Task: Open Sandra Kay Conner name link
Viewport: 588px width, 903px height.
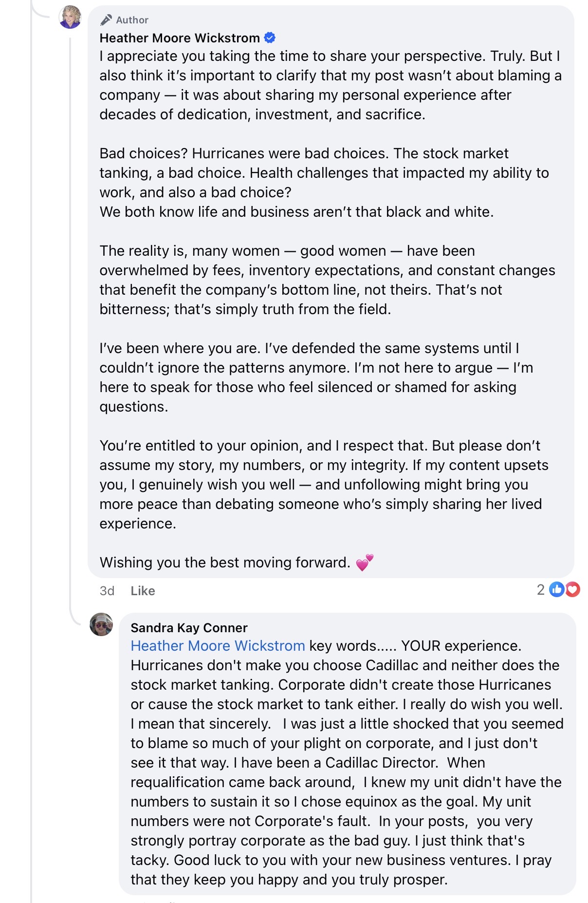Action: point(189,628)
